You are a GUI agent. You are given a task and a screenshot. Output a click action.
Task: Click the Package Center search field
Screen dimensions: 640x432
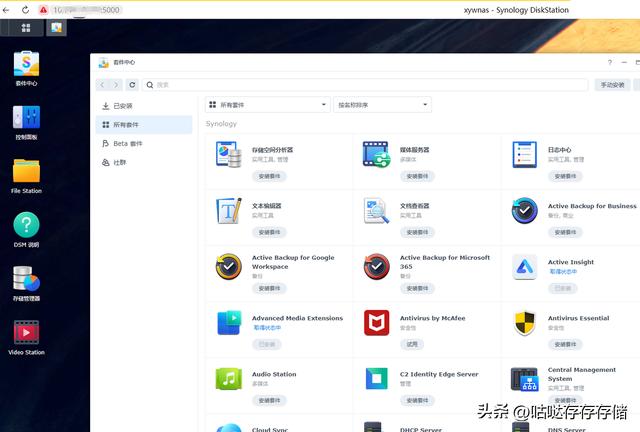click(365, 85)
